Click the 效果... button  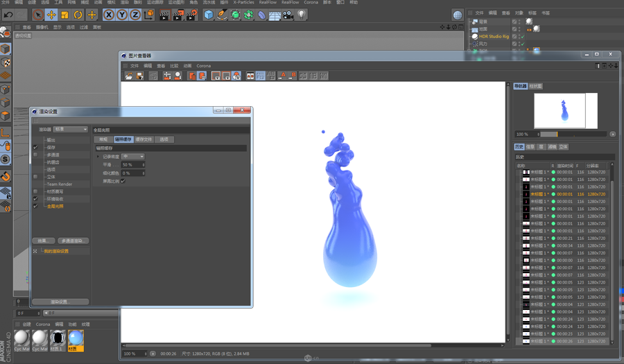44,241
